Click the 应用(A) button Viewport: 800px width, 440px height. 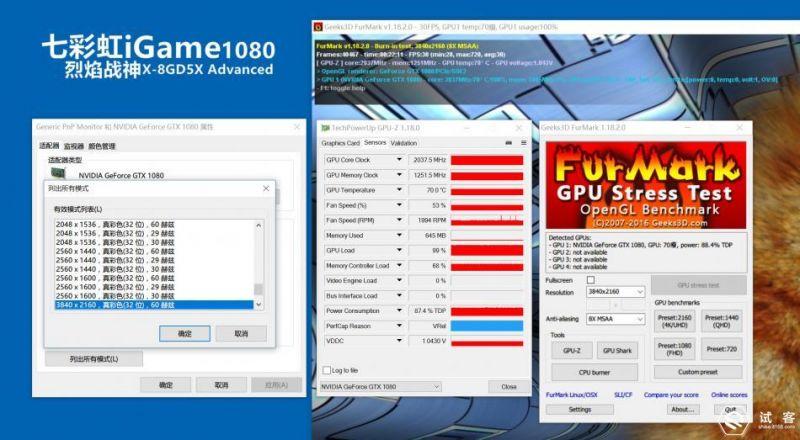point(277,385)
